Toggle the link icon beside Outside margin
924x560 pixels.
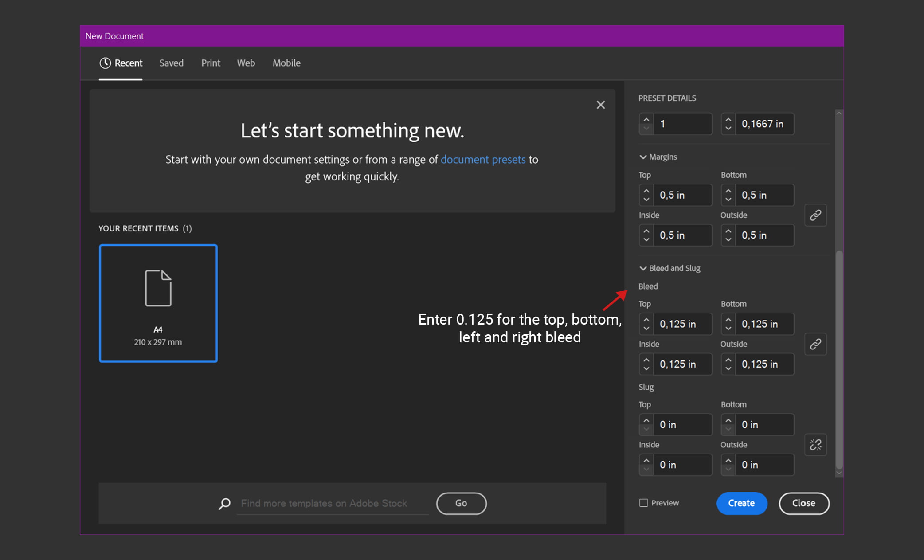pos(816,215)
